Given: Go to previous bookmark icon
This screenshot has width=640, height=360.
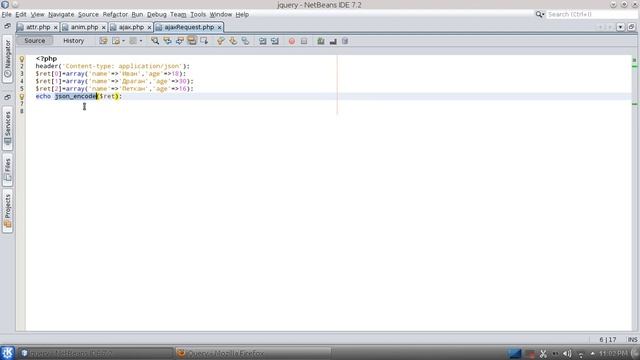Looking at the screenshot, I should tap(220, 41).
